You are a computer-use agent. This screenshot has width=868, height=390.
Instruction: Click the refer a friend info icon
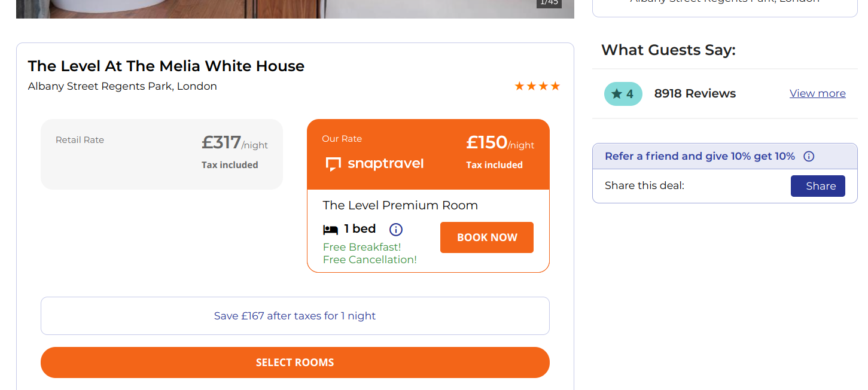tap(809, 157)
